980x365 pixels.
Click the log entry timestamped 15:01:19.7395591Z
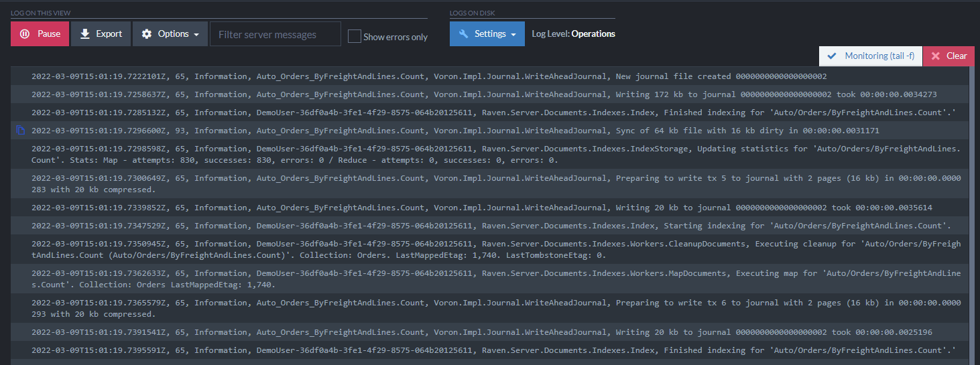tap(490, 350)
